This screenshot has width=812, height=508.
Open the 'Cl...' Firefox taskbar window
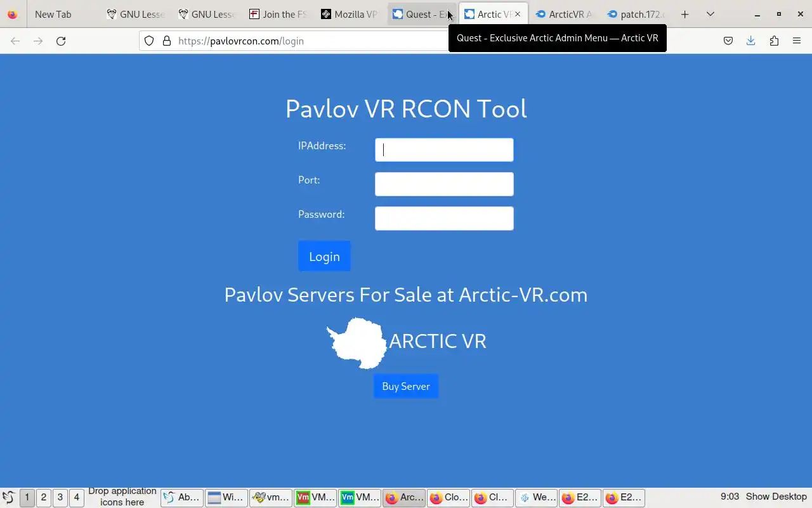point(492,497)
